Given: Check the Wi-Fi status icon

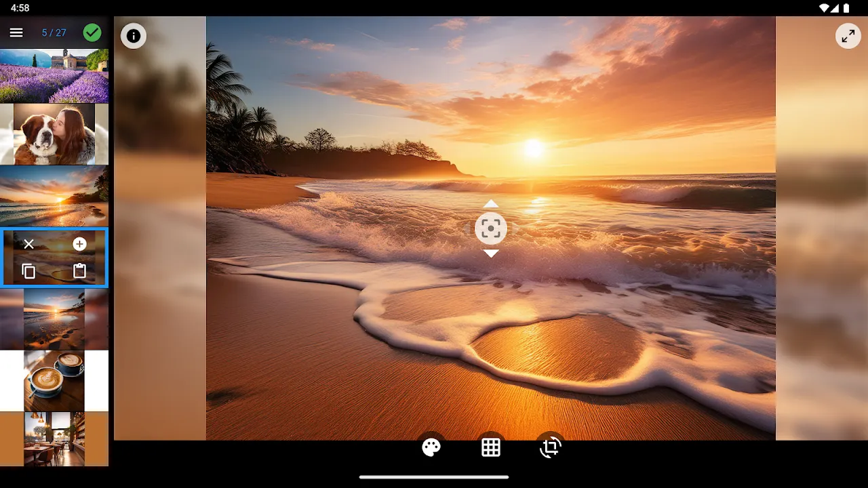Looking at the screenshot, I should 824,8.
